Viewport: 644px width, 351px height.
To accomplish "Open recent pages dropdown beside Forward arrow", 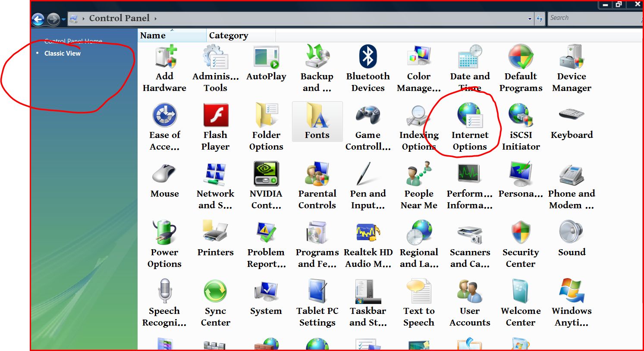I will [x=63, y=19].
